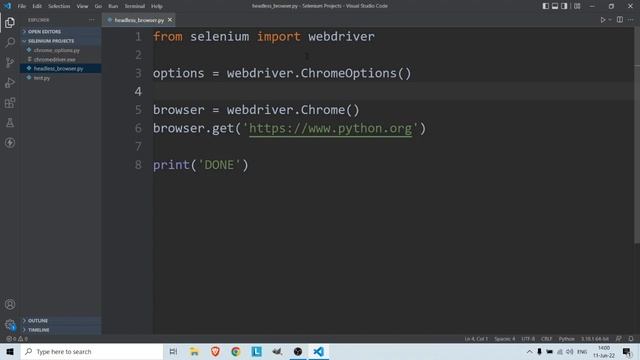This screenshot has width=640, height=360.
Task: Open the View menu
Action: [82, 6]
